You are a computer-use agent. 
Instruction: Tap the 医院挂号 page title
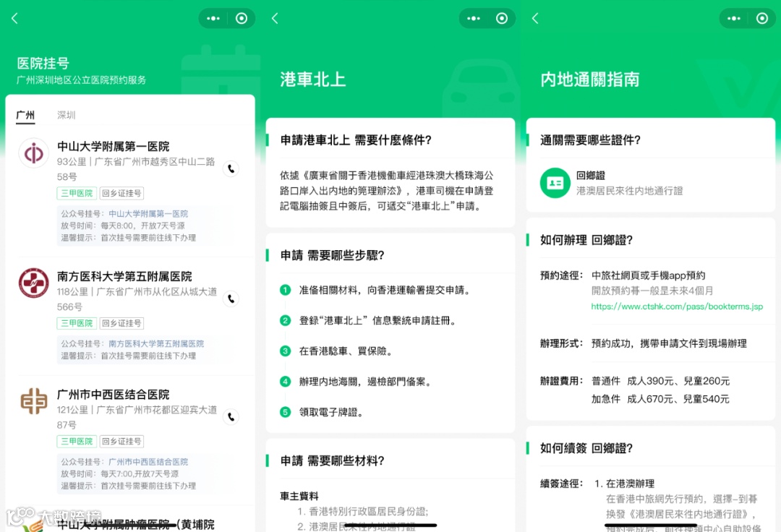point(43,63)
